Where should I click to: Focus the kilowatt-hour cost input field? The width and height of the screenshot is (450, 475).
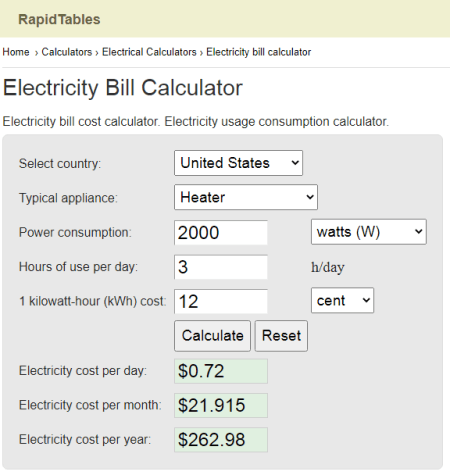tap(221, 301)
